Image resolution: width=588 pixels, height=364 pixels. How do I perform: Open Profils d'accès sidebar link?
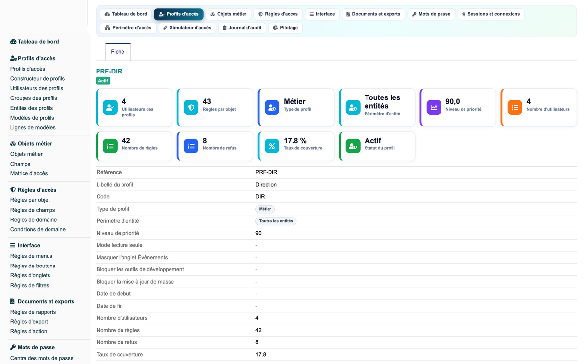pos(27,69)
